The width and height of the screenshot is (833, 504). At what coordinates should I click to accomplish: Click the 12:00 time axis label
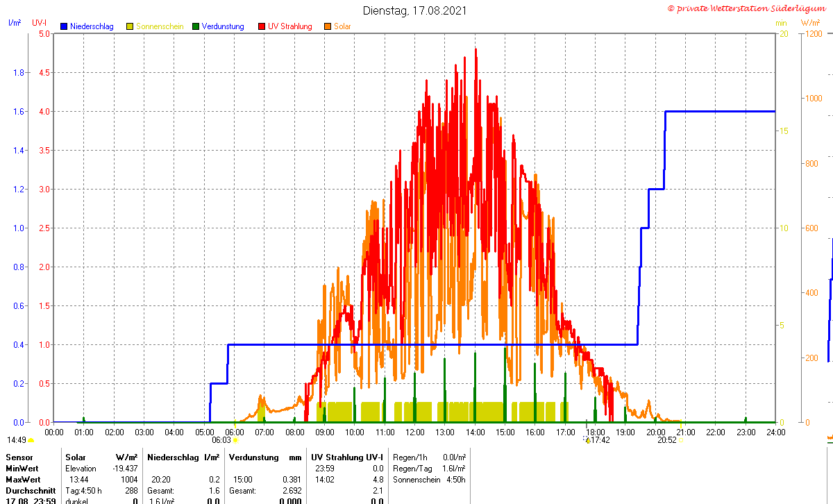[x=414, y=432]
